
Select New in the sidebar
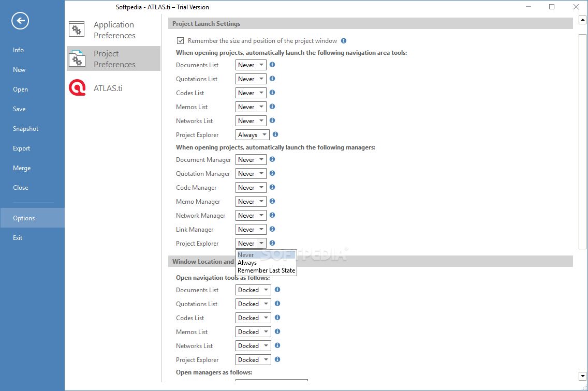(x=32, y=70)
